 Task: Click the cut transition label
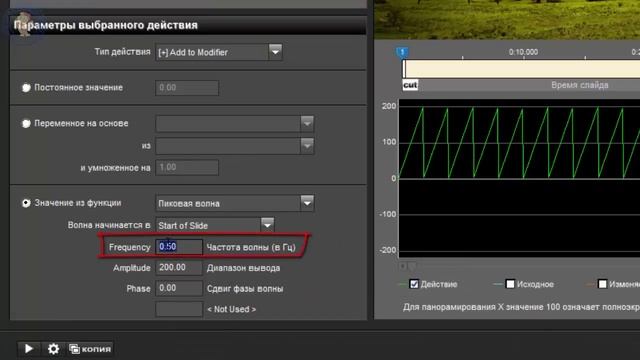pyautogui.click(x=410, y=85)
